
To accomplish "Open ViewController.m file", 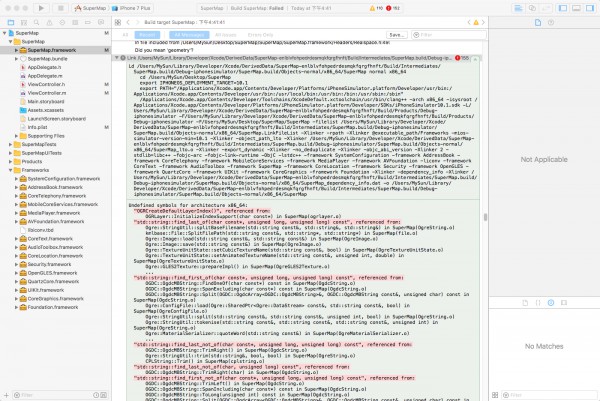I will pyautogui.click(x=47, y=93).
